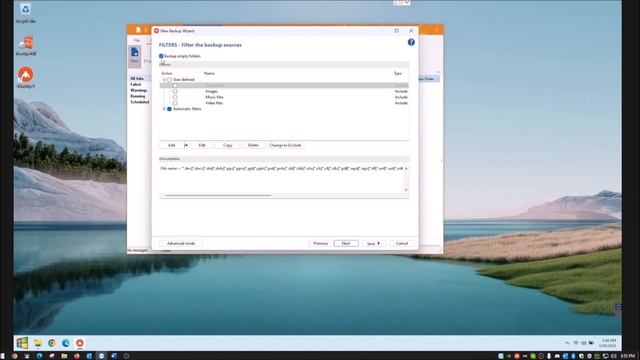This screenshot has width=640, height=360.
Task: Enable the Images filter checkbox
Action: [175, 91]
